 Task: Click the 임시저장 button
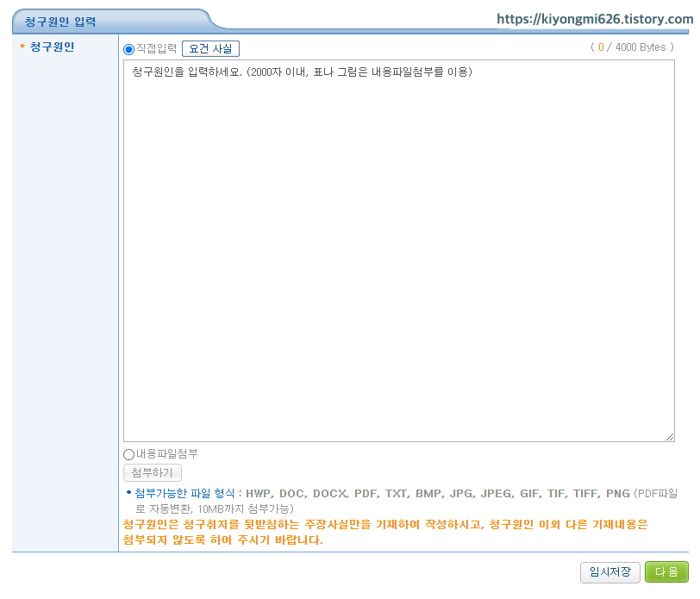610,571
